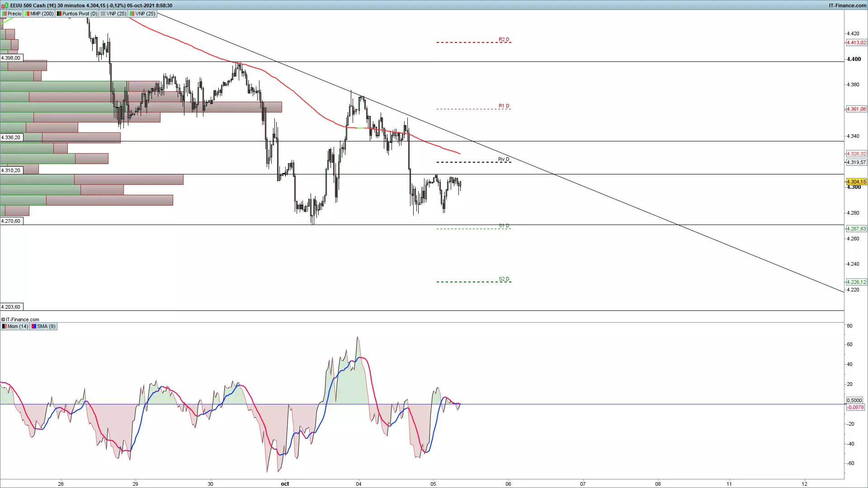The width and height of the screenshot is (868, 488).
Task: Click the 4.361,08 price tag on axis
Action: pyautogui.click(x=856, y=109)
